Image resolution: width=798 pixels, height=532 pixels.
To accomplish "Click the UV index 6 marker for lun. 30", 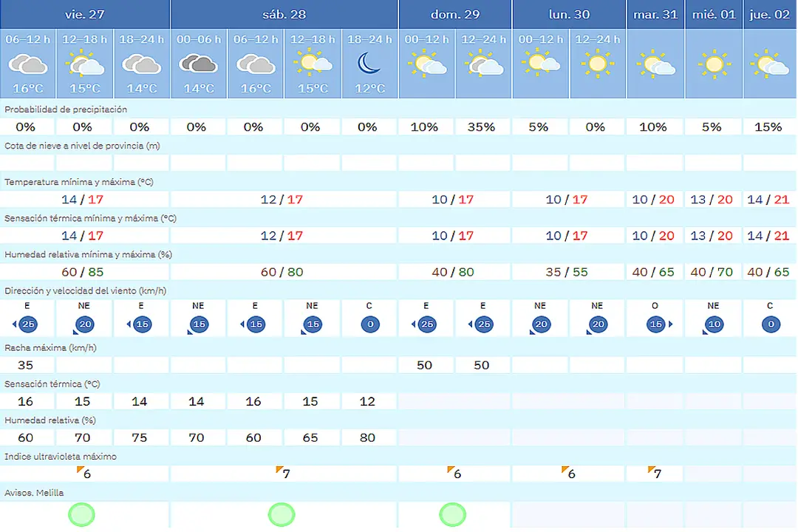I will [568, 473].
